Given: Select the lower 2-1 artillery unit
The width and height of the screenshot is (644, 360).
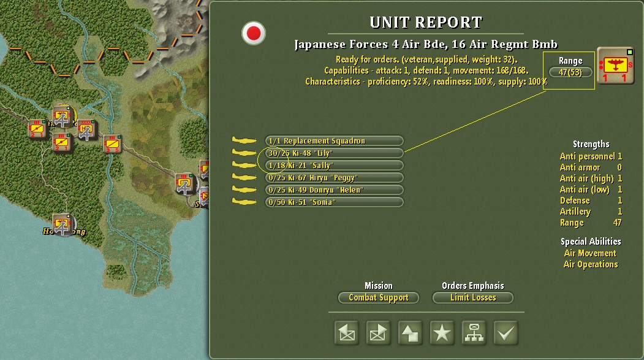Looking at the screenshot, I should point(62,143).
